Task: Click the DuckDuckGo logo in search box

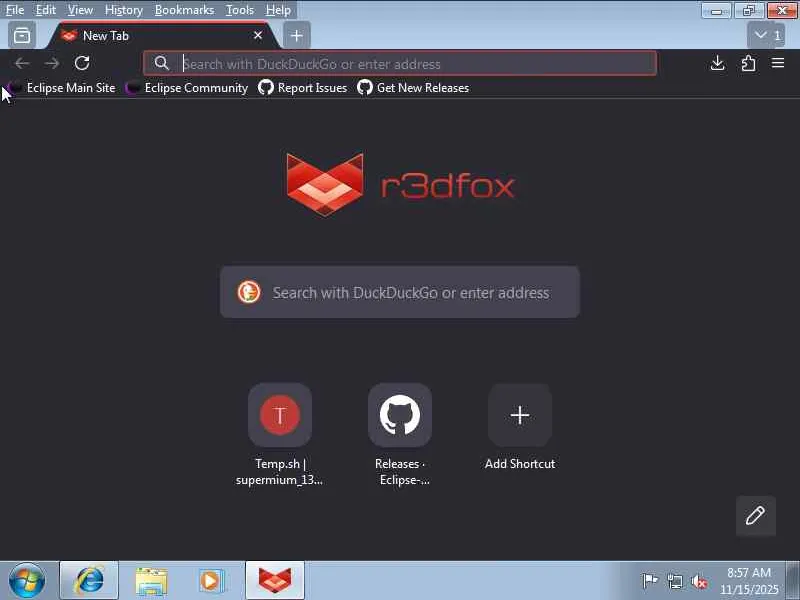Action: (249, 292)
